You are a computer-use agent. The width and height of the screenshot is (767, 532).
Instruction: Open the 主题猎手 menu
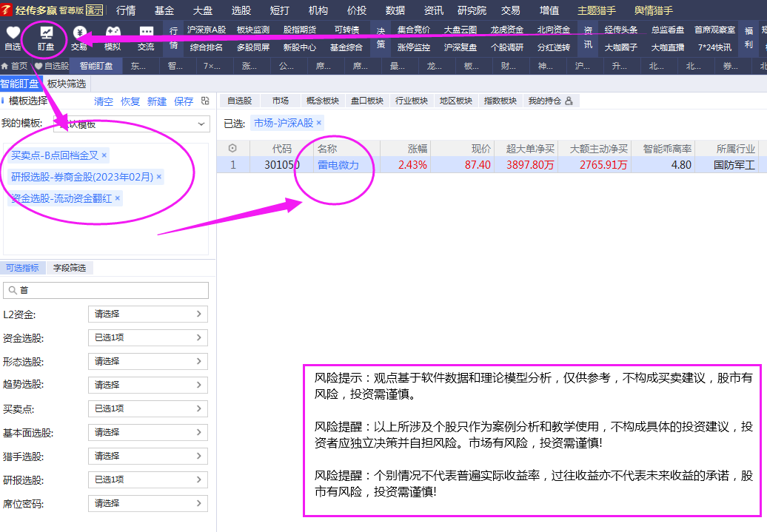point(597,10)
